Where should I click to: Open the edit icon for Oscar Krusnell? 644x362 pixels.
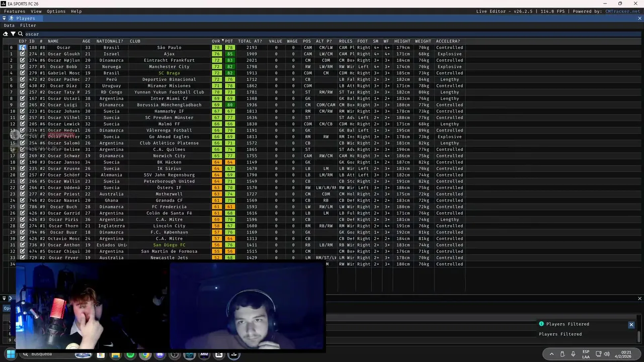[22, 168]
